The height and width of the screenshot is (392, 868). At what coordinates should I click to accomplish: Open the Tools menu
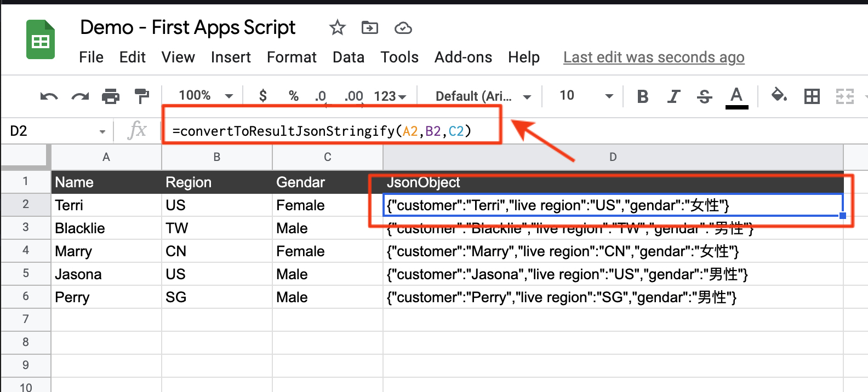click(399, 57)
